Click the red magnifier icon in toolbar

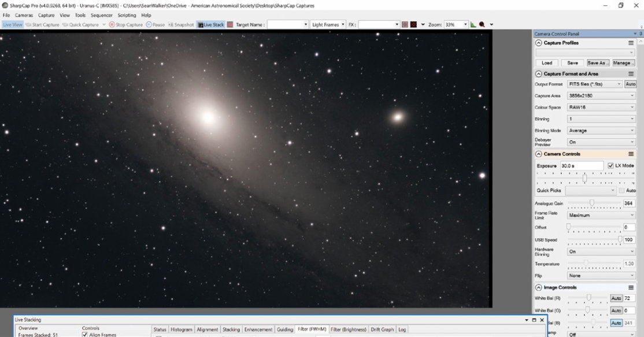click(x=482, y=25)
